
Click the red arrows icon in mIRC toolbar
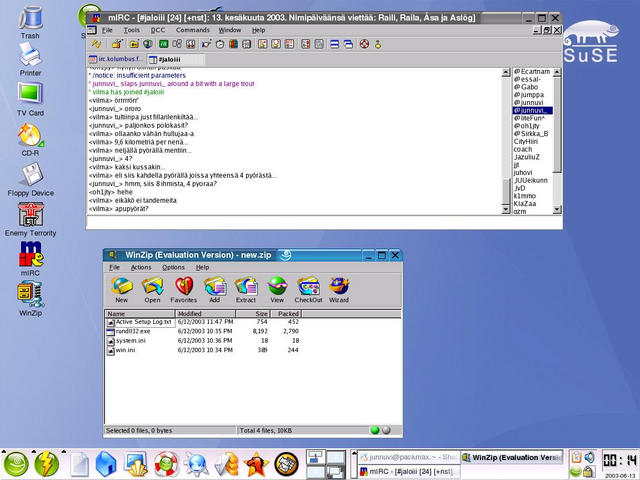pos(191,44)
